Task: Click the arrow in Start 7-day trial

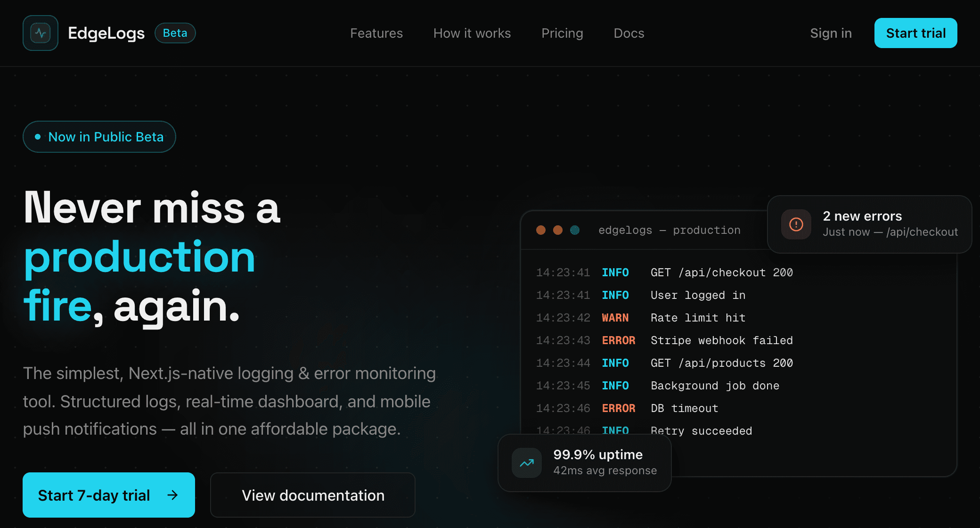Action: [173, 495]
